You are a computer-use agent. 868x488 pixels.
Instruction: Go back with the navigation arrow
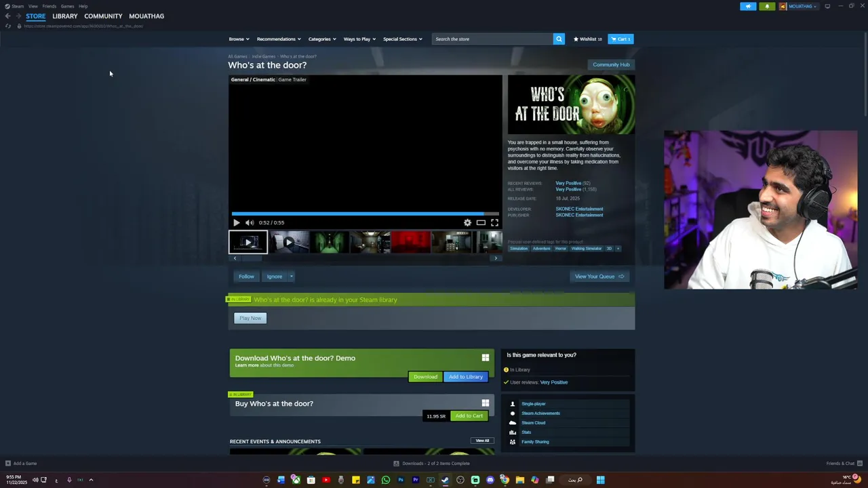[x=7, y=16]
